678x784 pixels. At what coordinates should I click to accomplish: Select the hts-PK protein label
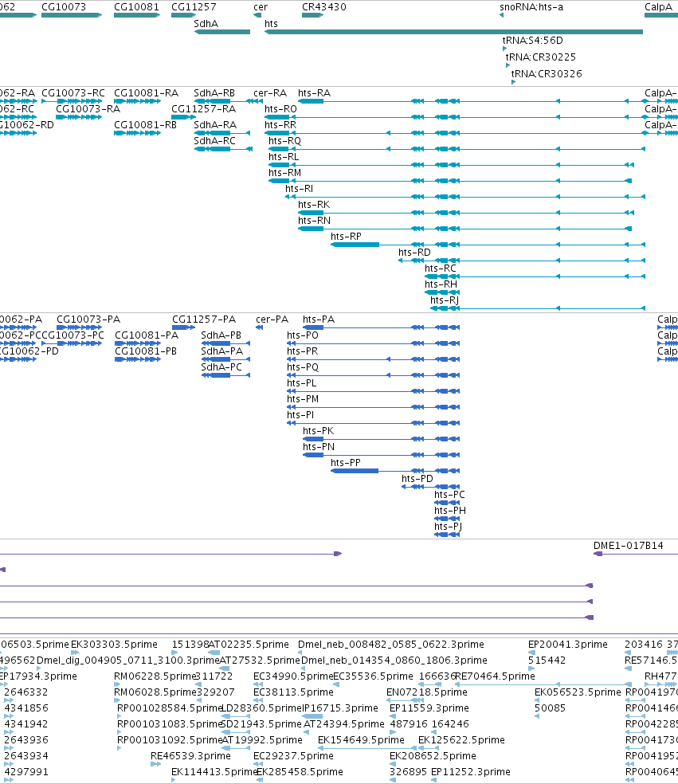click(x=318, y=432)
